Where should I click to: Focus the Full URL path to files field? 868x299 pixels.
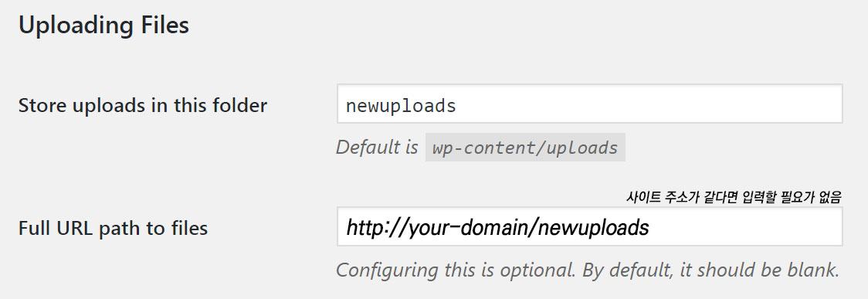[x=589, y=226]
